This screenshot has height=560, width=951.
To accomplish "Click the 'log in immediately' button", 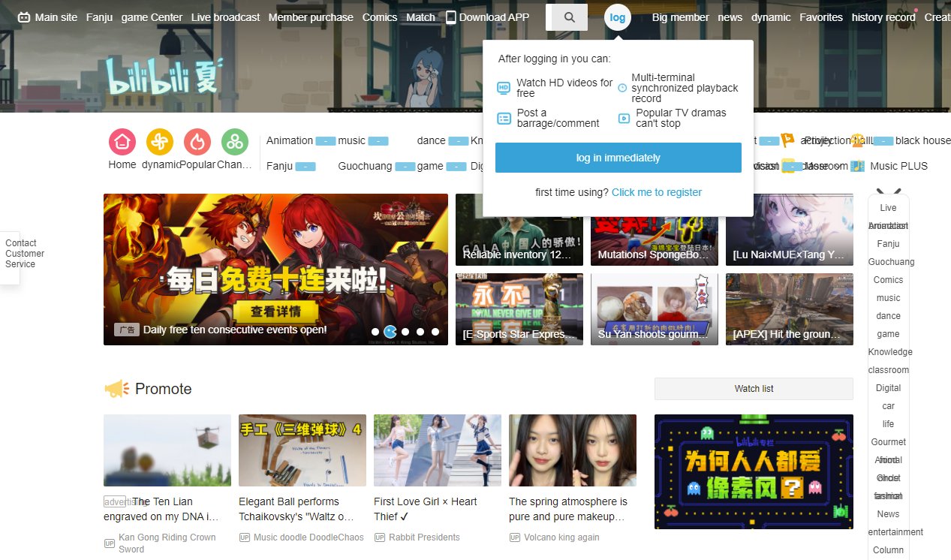I will point(618,158).
